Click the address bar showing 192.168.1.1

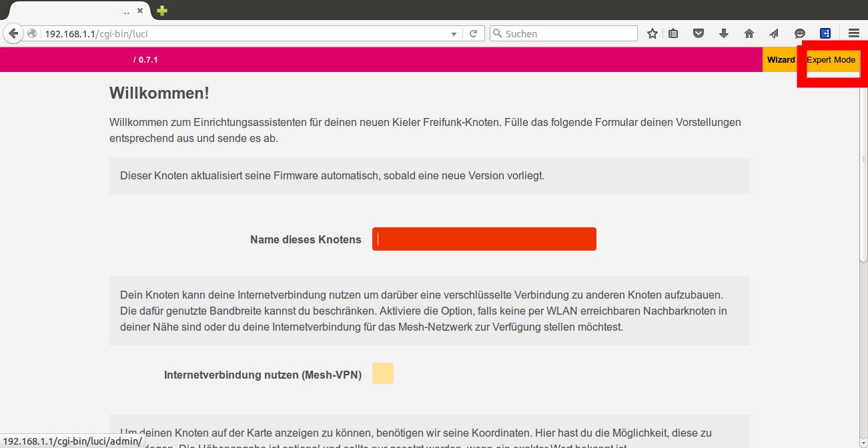coord(240,33)
